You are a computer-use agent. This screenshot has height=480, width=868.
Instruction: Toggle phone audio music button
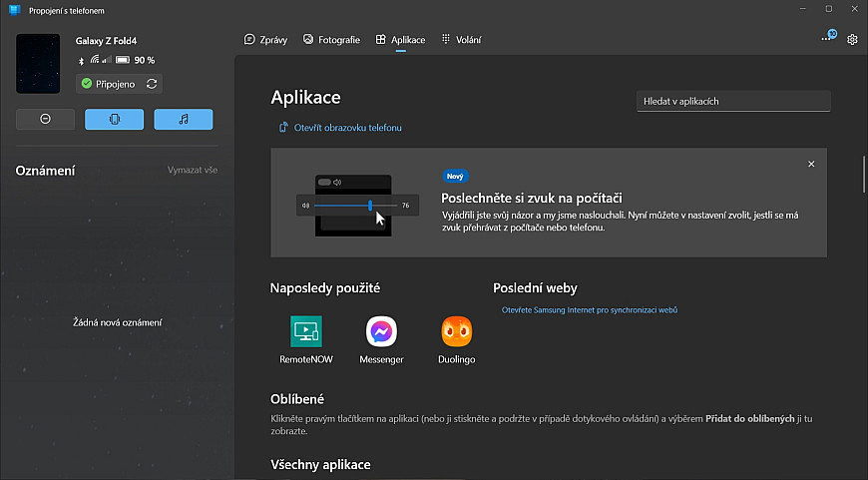[184, 119]
